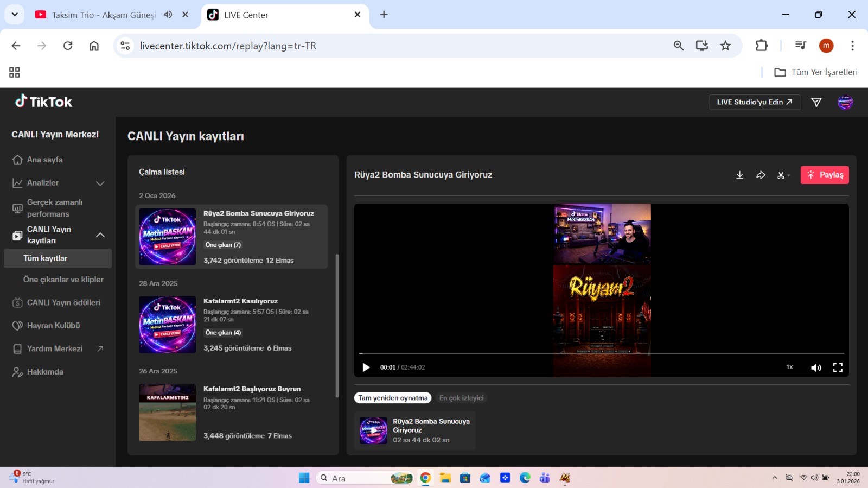Click the red Paylaş button
Viewport: 868px width, 488px height.
point(825,175)
